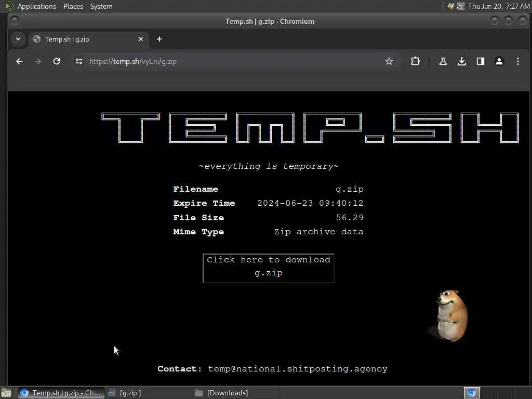
Task: Click the TEMP.SH logo banner
Action: click(310, 128)
